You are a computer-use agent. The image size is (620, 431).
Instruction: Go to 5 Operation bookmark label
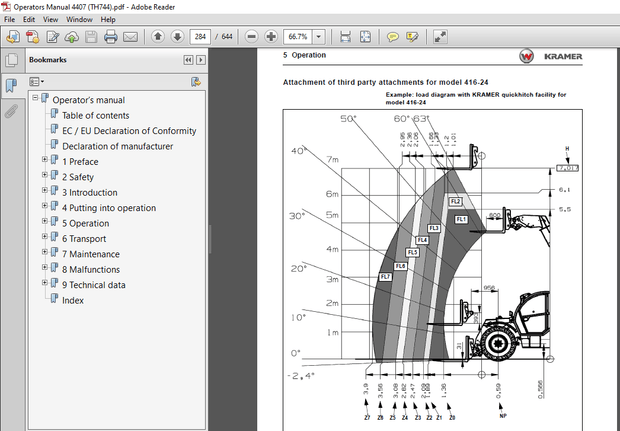coord(85,223)
